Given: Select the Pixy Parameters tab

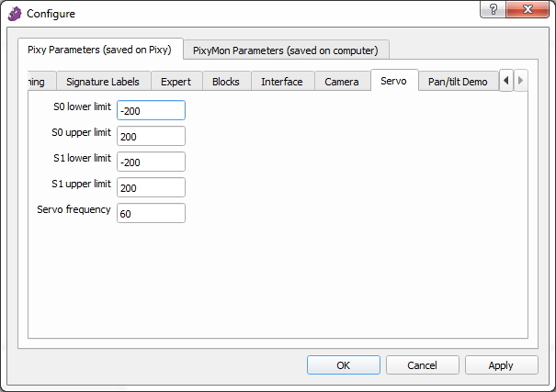Looking at the screenshot, I should (x=100, y=50).
